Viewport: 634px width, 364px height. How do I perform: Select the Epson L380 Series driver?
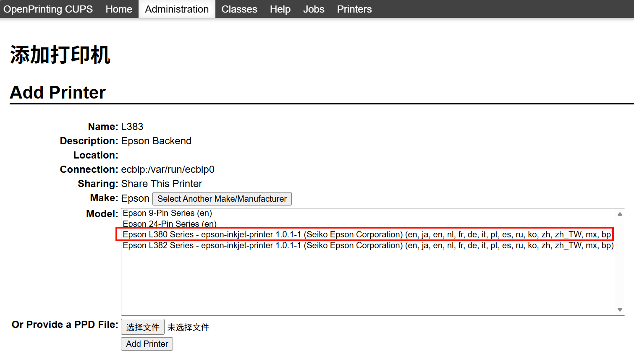click(x=365, y=234)
